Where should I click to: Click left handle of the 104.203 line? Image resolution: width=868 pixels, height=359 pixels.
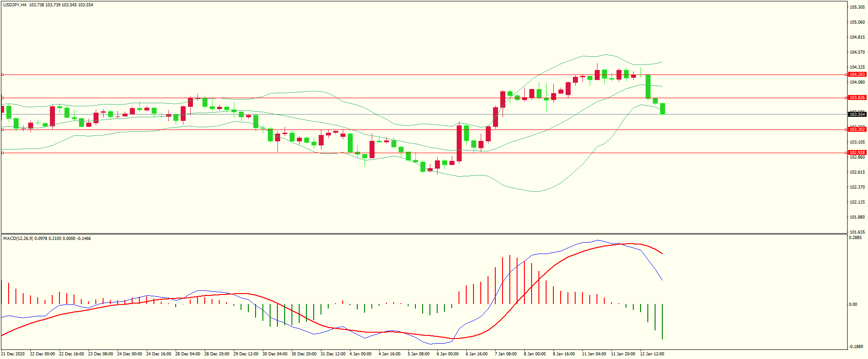point(2,75)
